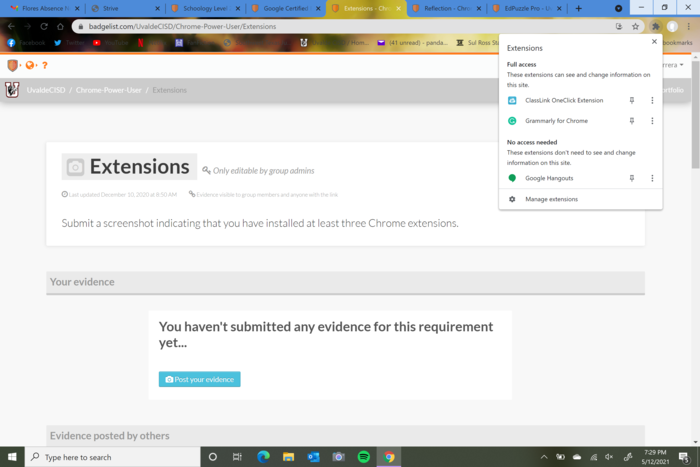
Task: Open three-dot menu for Grammarly for Chrome
Action: point(652,121)
